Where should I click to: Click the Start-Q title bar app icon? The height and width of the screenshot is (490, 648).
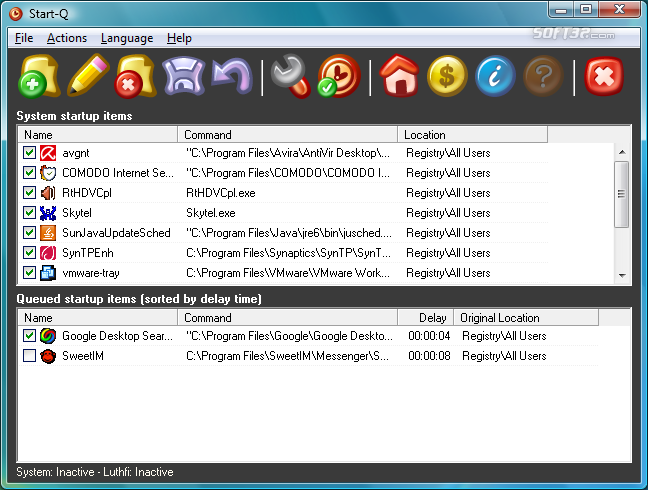pos(16,14)
